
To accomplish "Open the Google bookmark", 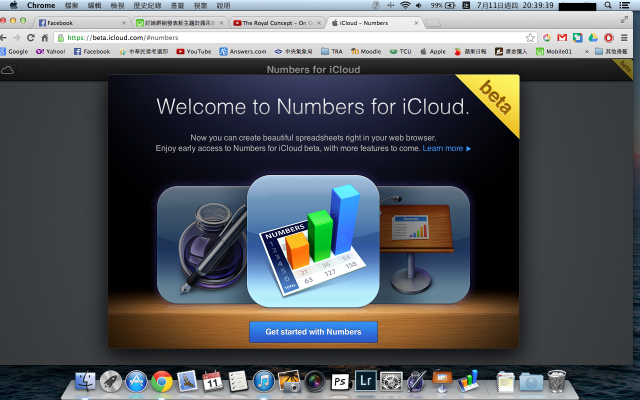I will tap(14, 51).
